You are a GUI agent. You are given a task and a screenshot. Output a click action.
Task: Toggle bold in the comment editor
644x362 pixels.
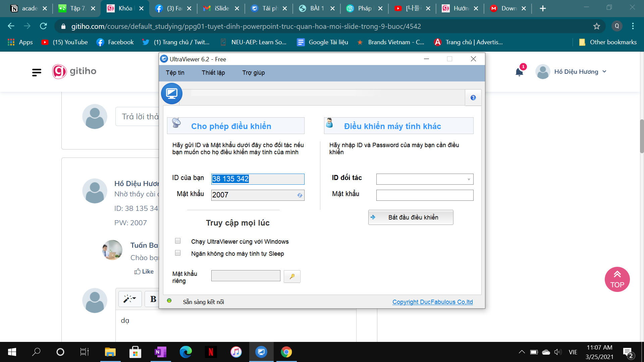pos(153,299)
